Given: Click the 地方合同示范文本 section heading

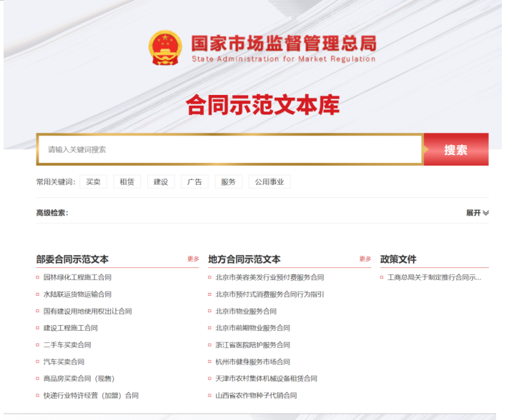Looking at the screenshot, I should 244,259.
